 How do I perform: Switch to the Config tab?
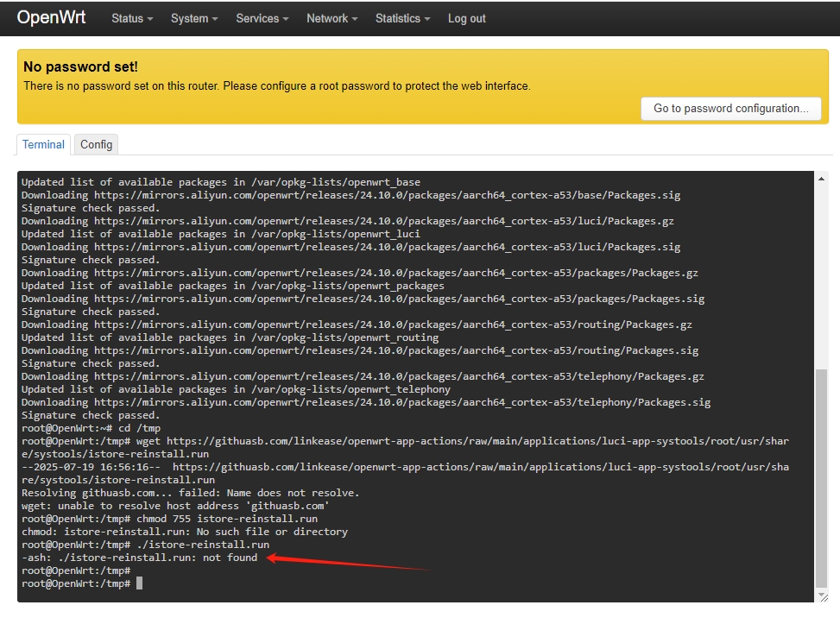(97, 145)
